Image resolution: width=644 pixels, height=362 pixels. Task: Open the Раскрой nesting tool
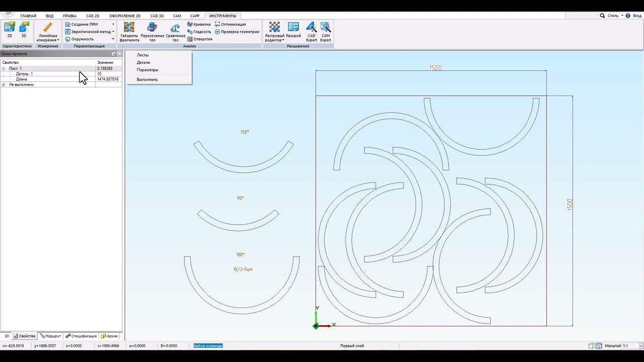pos(293,30)
